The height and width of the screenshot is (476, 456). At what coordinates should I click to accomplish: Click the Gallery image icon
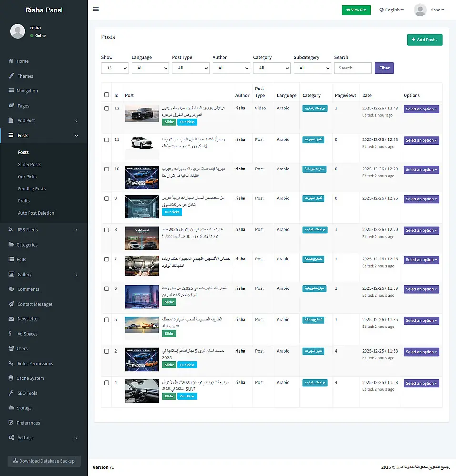click(x=11, y=274)
